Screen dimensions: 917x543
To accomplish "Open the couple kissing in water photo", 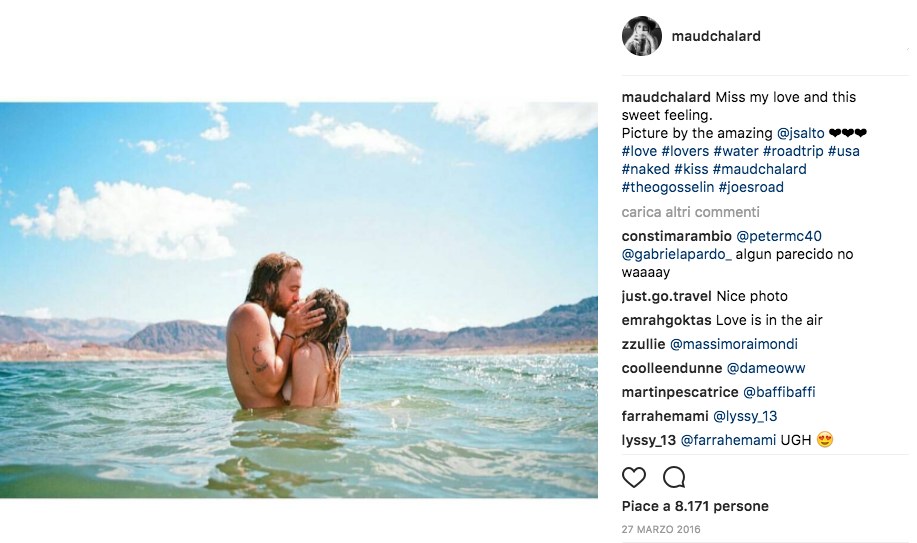I will [x=299, y=299].
